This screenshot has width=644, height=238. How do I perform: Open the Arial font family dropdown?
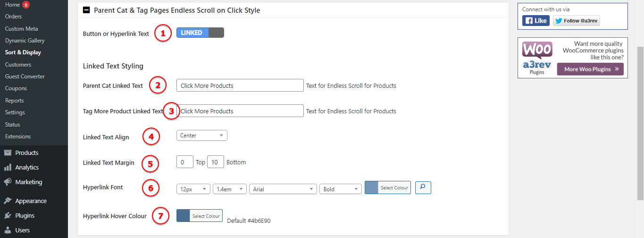[283, 189]
